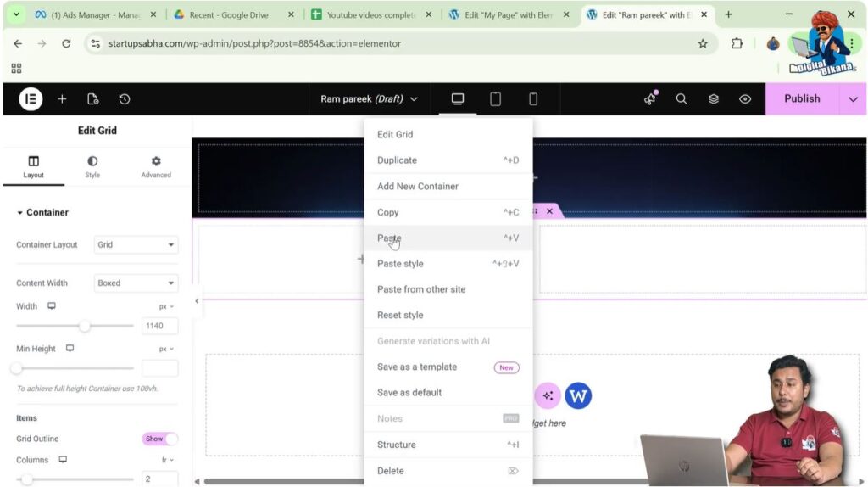Viewport: 868px width, 487px height.
Task: Click the Min Height input field
Action: [159, 368]
